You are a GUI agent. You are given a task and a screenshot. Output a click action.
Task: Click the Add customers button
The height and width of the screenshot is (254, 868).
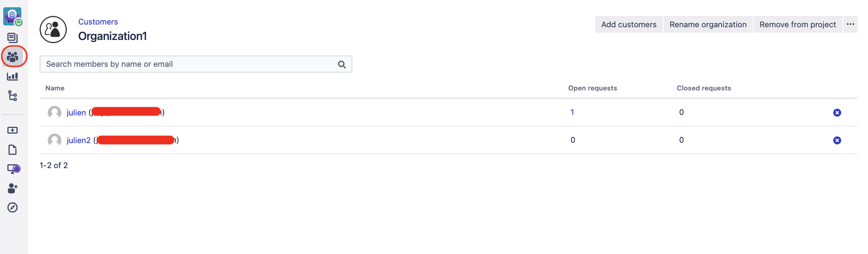coord(629,25)
